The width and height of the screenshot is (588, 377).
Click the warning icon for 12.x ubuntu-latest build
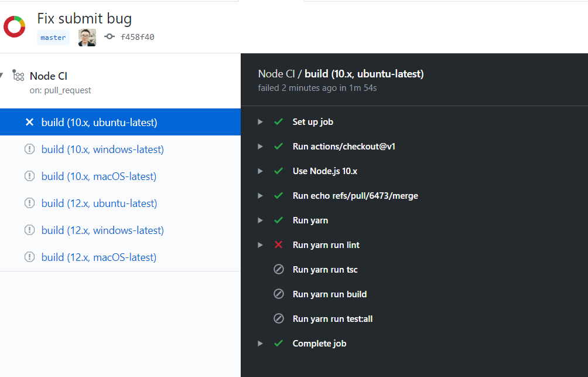pos(29,203)
